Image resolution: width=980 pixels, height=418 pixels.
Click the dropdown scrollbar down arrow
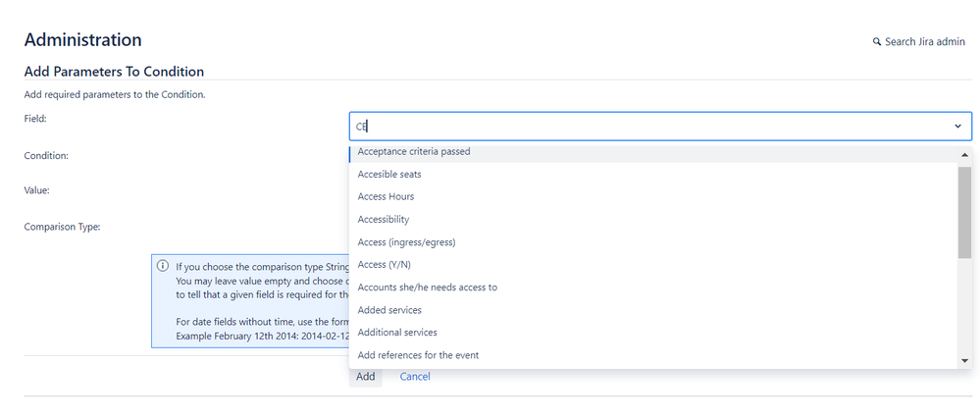964,360
